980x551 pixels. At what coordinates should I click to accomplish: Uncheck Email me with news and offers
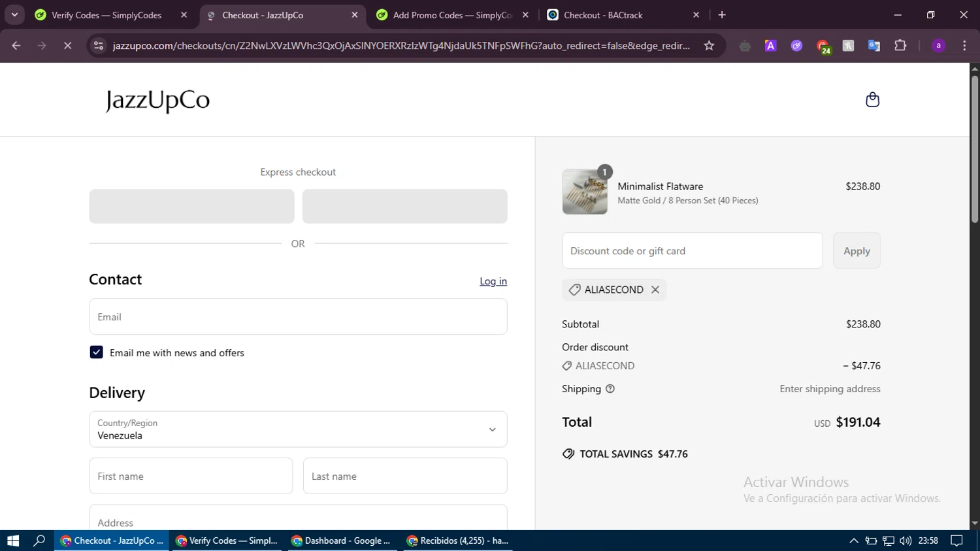pyautogui.click(x=96, y=352)
